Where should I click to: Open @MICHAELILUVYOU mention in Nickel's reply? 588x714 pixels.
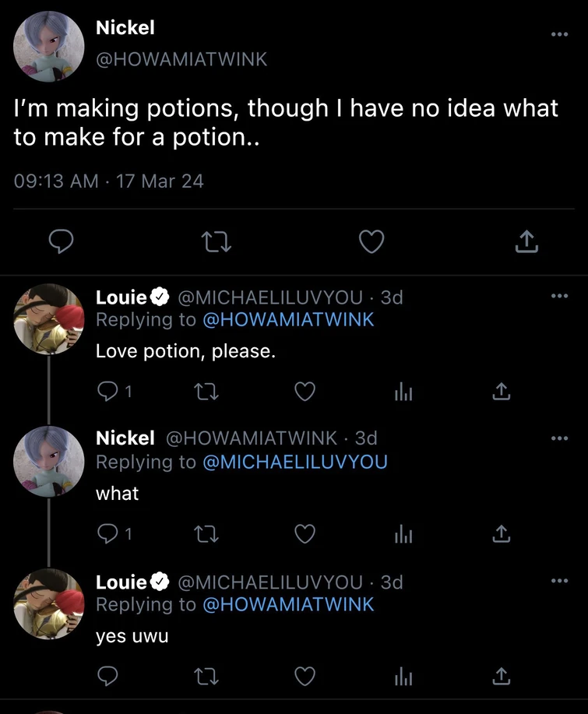click(x=294, y=462)
